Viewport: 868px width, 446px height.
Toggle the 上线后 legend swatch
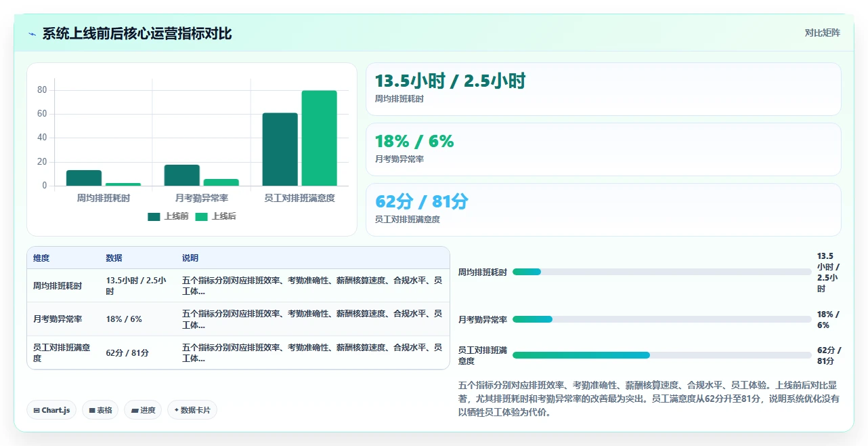(202, 217)
